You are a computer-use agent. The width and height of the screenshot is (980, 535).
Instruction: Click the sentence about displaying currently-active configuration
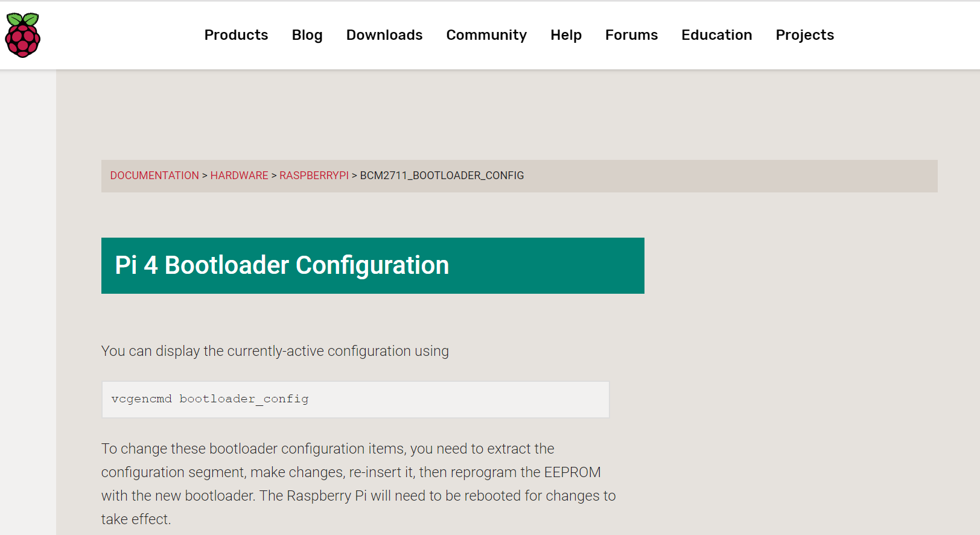tap(275, 351)
